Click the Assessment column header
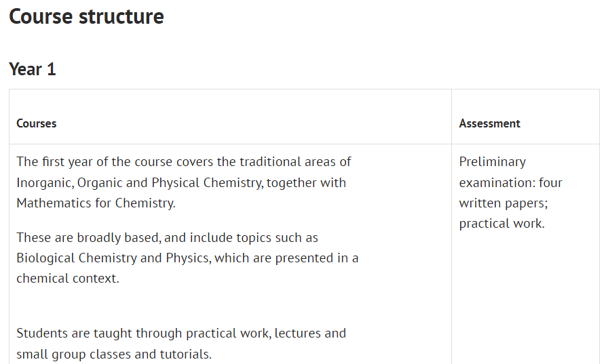Screen dimensions: 608x364 [490, 123]
